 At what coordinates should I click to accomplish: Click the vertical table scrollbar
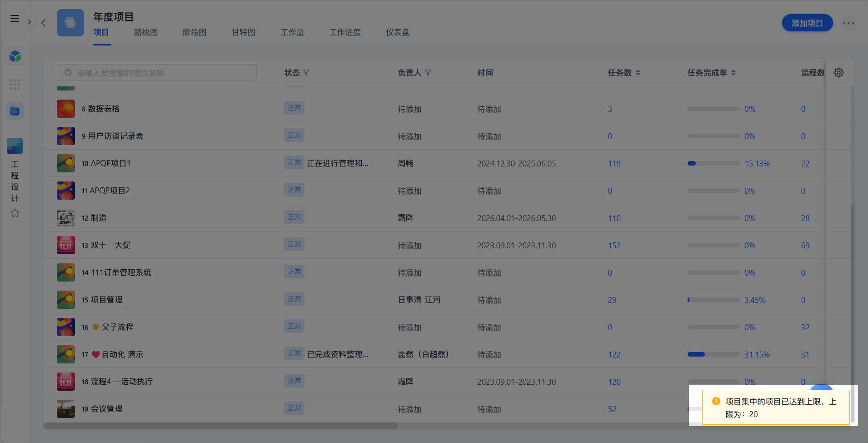click(x=853, y=314)
